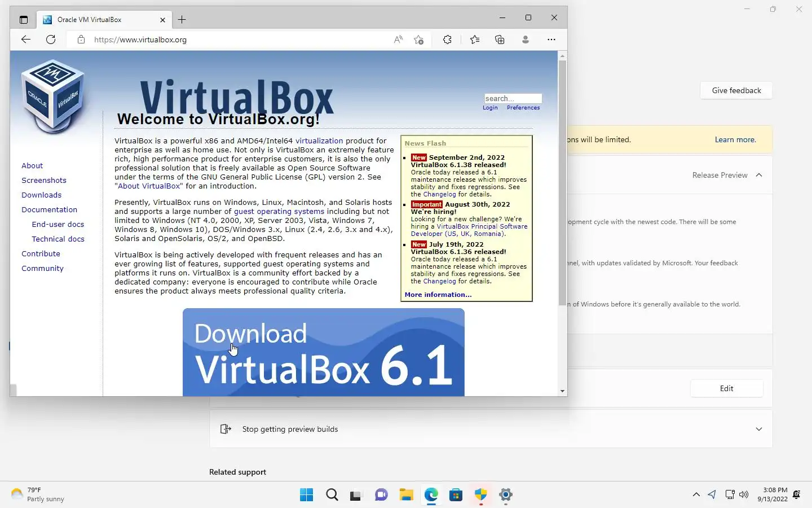
Task: Open network tray icon
Action: point(730,494)
